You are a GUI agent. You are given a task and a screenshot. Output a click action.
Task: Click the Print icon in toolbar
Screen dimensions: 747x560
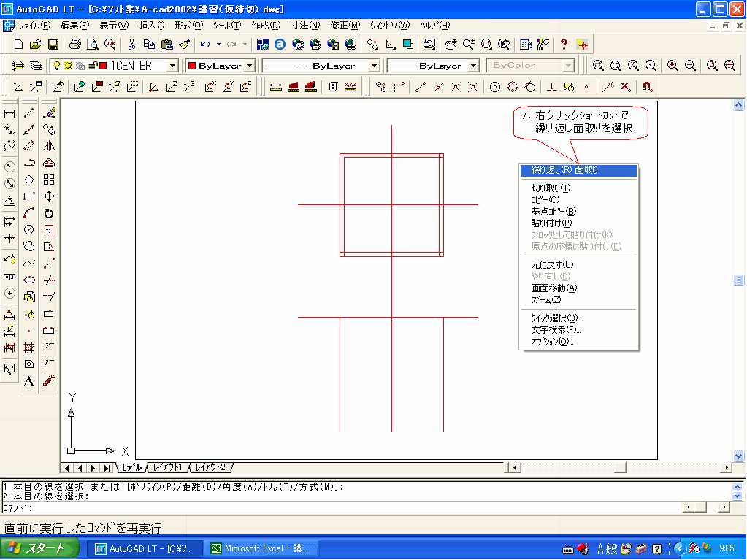74,45
